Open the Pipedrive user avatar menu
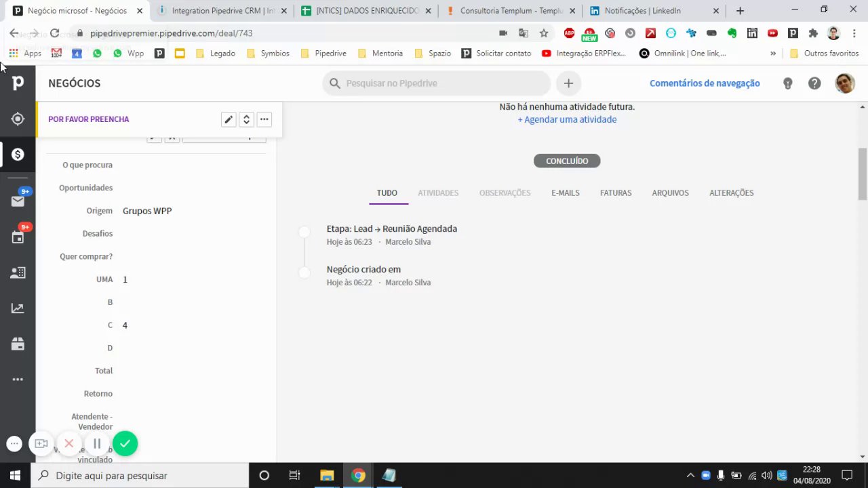 coord(844,83)
